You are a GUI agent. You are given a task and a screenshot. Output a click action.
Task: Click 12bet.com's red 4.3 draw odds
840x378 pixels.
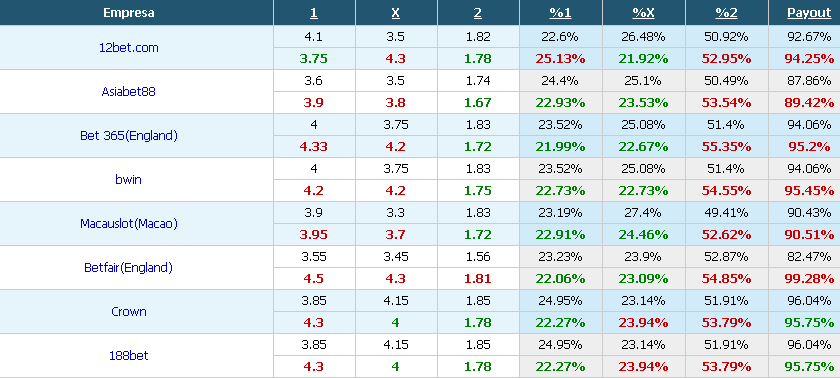(395, 59)
